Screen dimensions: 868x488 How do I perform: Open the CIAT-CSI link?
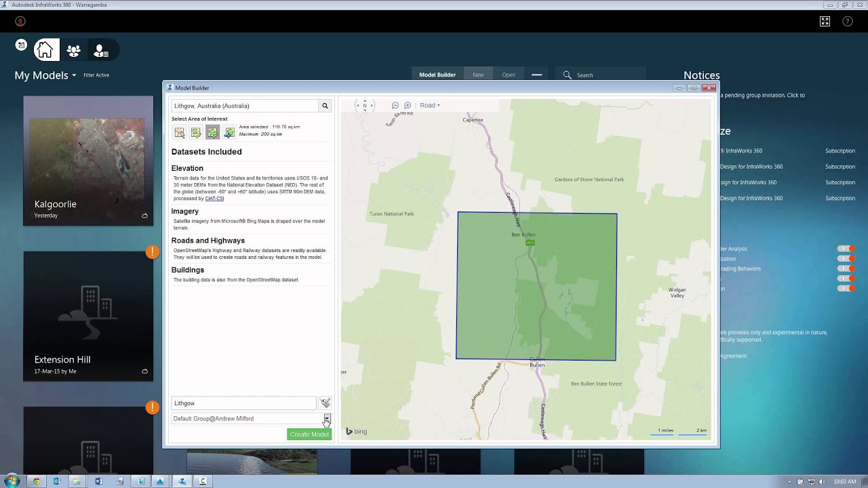(x=214, y=199)
